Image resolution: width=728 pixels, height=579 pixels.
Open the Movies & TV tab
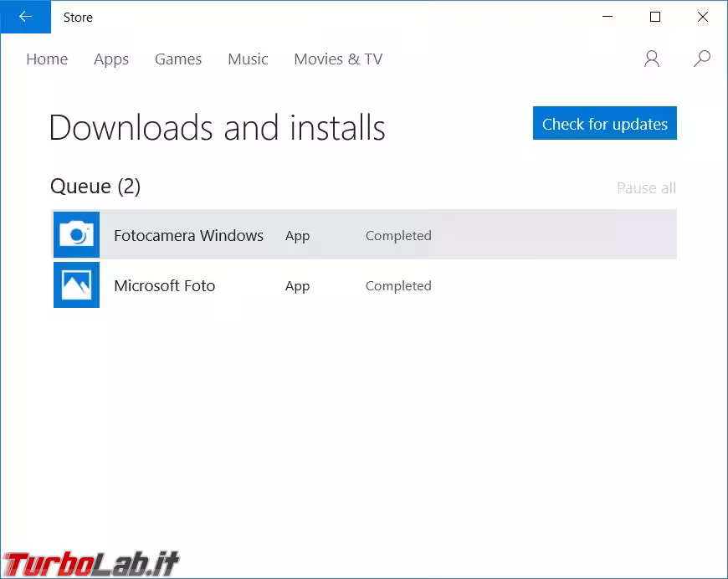coord(338,59)
